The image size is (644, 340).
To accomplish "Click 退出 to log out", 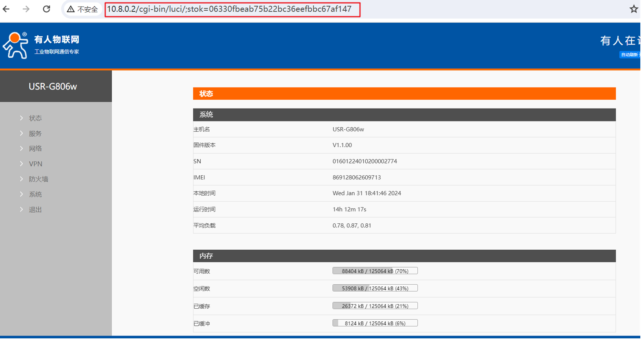I will [35, 210].
